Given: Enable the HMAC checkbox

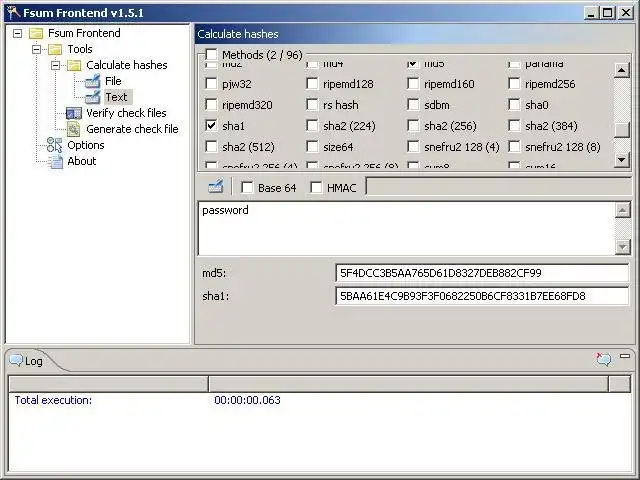Looking at the screenshot, I should [x=316, y=187].
